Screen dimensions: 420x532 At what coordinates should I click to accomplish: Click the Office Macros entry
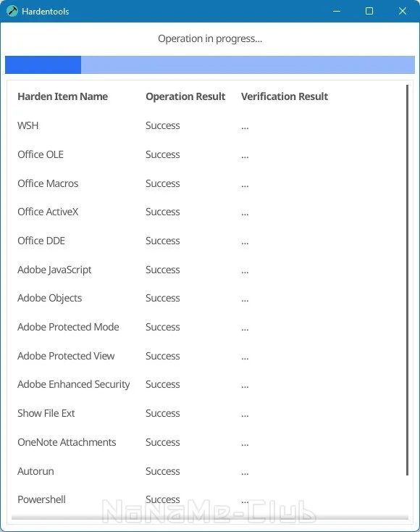[x=48, y=183]
